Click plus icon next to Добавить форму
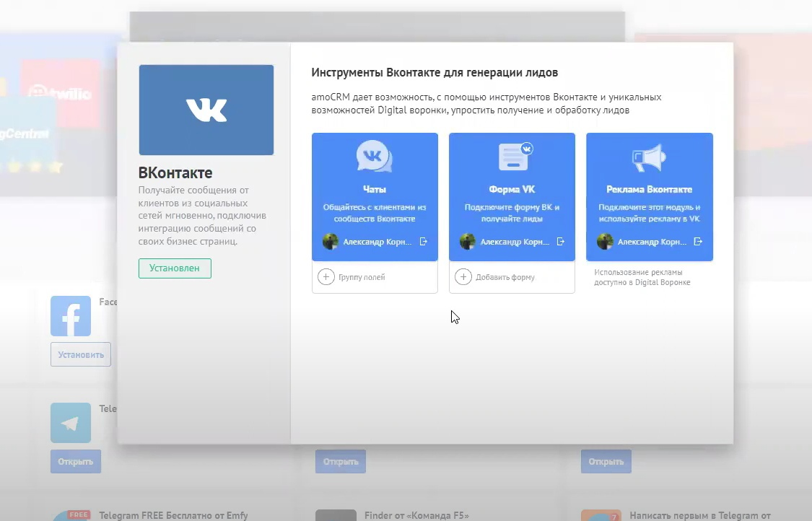This screenshot has width=812, height=521. click(x=463, y=277)
